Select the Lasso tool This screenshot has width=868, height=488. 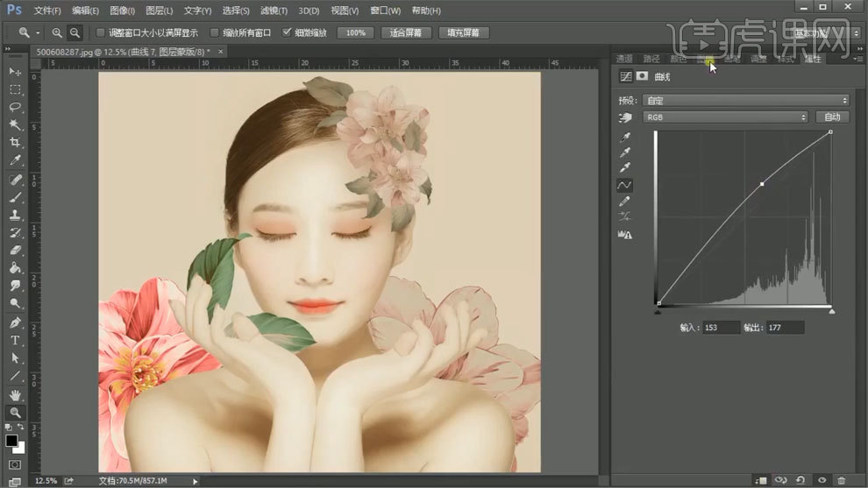click(x=15, y=107)
